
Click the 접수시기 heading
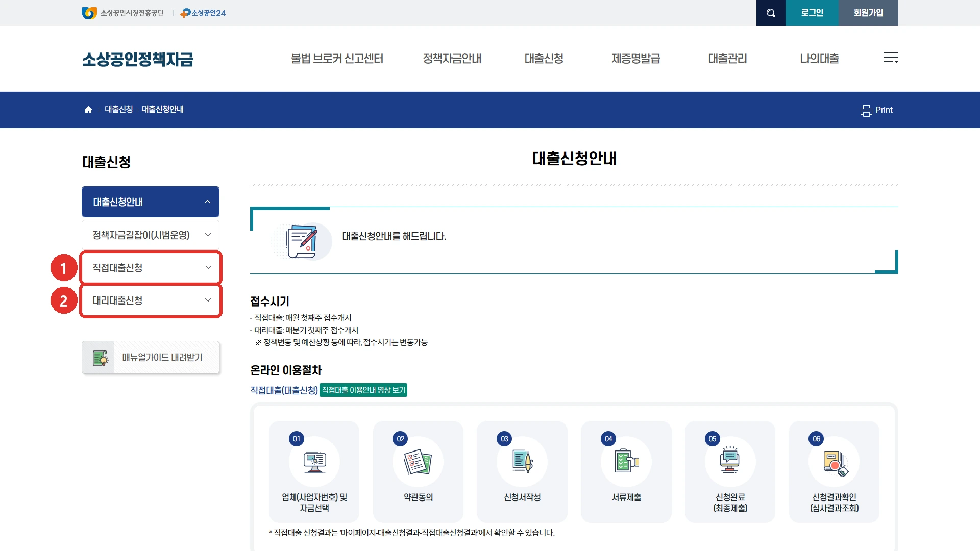point(270,302)
